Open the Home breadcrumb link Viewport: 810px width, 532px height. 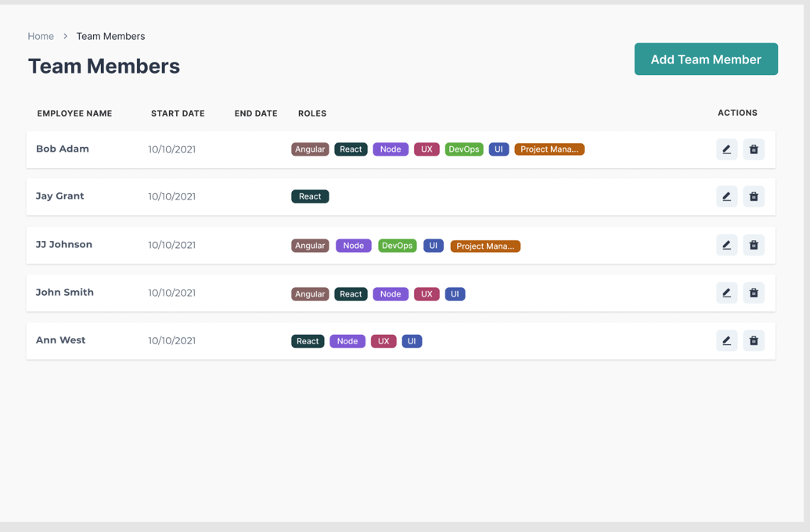click(x=41, y=36)
